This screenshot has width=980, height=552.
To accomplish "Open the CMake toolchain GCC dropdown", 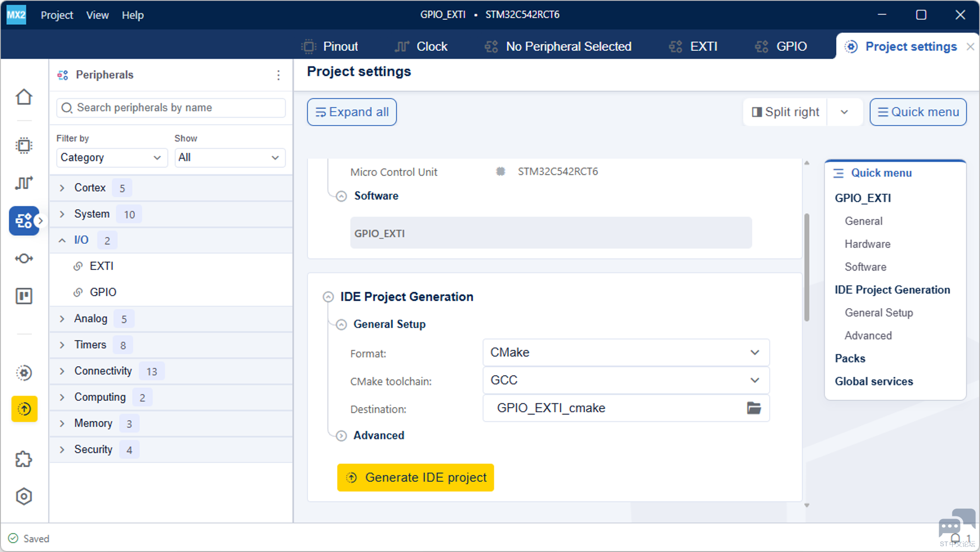I will [626, 380].
